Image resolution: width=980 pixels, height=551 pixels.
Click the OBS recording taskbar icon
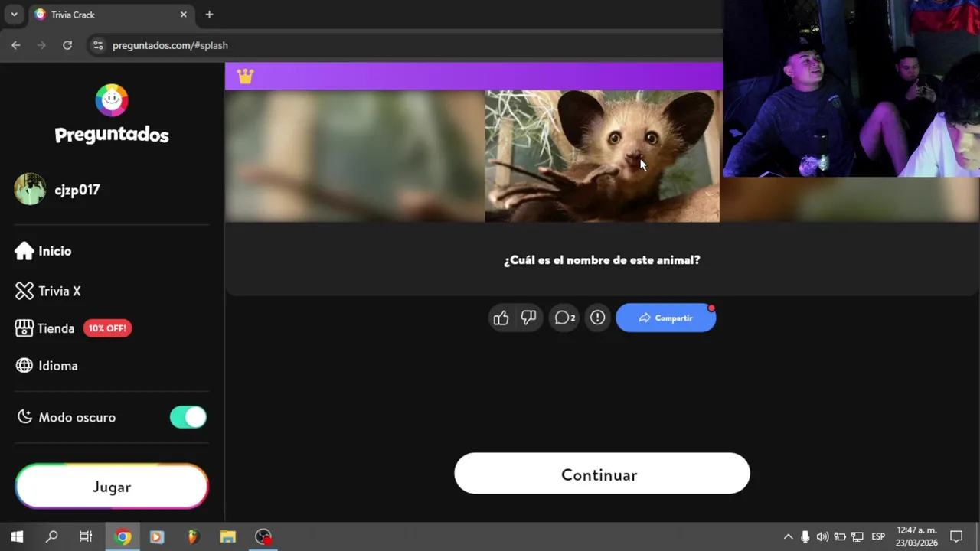click(x=263, y=536)
